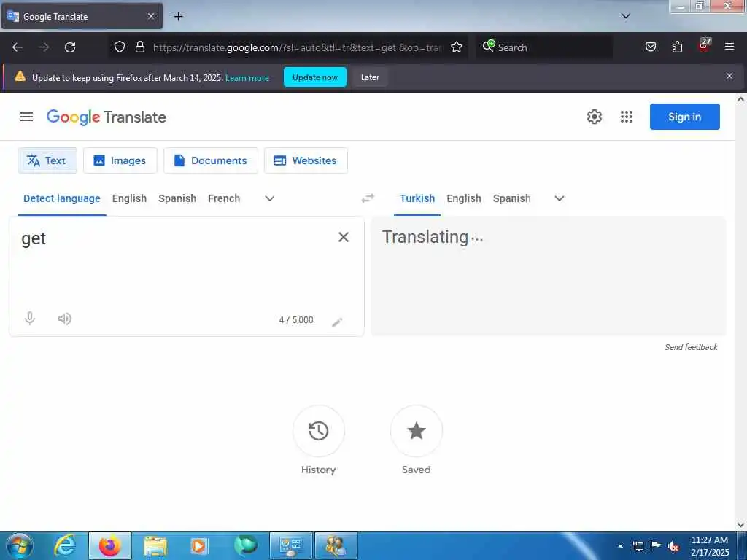Image resolution: width=747 pixels, height=560 pixels.
Task: Open Windows Media Player on taskbar
Action: pos(198,545)
